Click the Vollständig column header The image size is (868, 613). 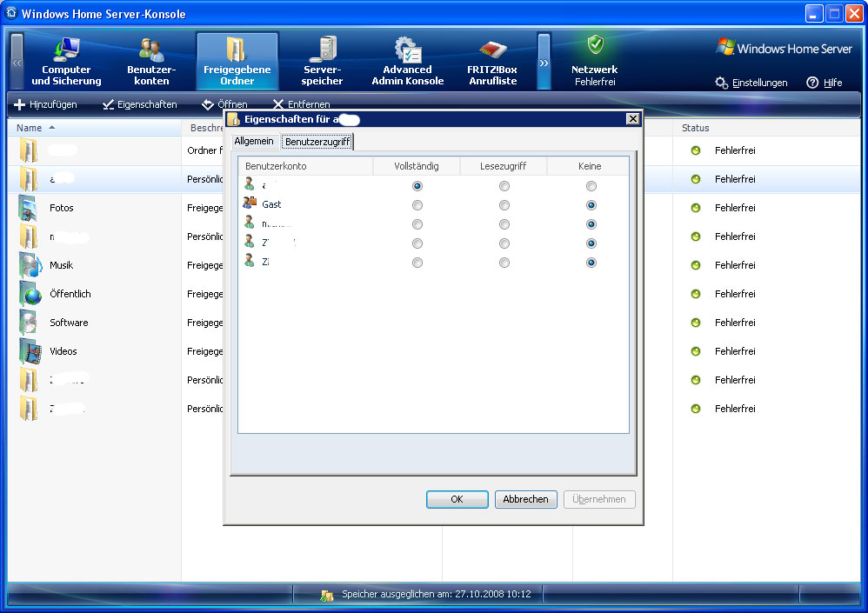(417, 166)
